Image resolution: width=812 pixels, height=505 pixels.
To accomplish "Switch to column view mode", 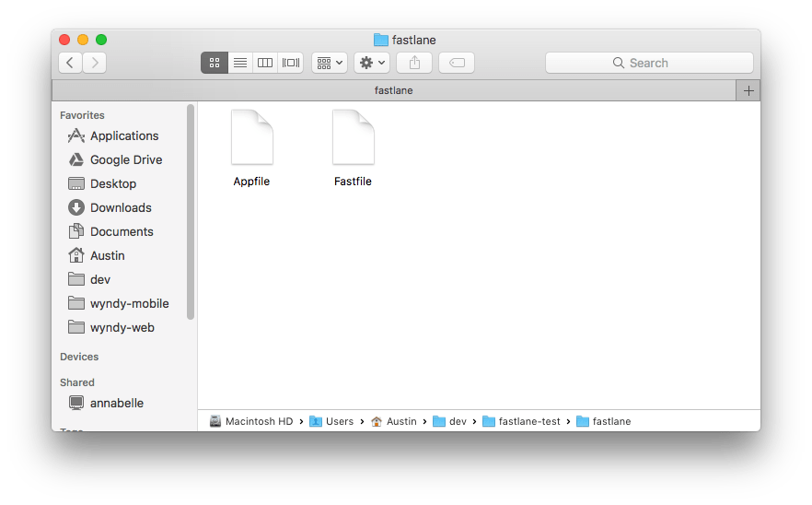I will tap(265, 63).
